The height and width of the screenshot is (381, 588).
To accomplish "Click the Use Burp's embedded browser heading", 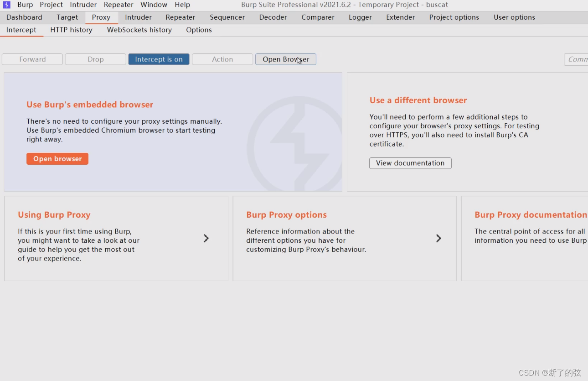I will 90,104.
